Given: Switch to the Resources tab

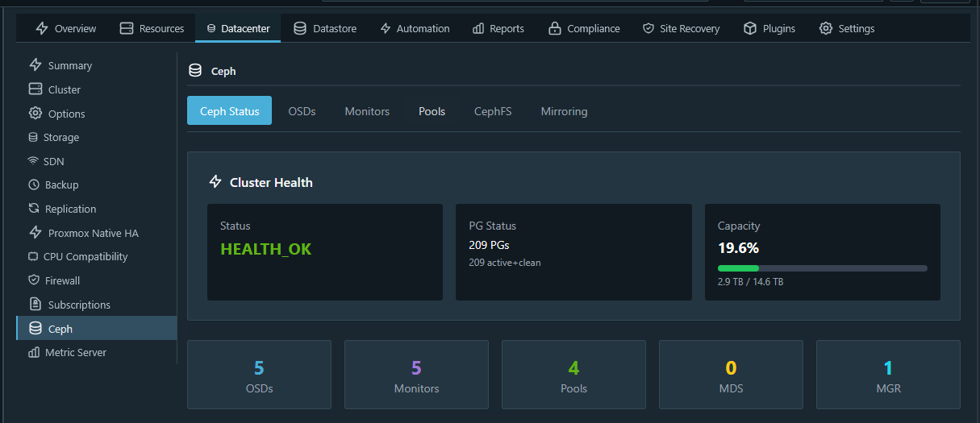Looking at the screenshot, I should click(152, 28).
